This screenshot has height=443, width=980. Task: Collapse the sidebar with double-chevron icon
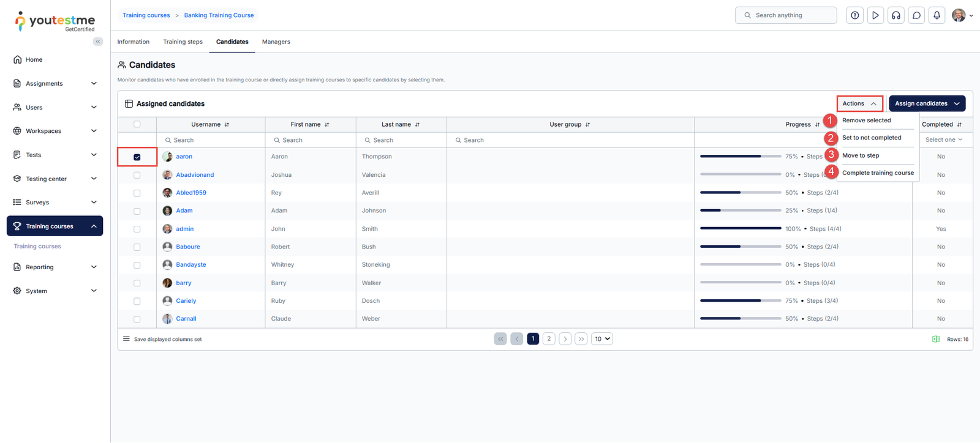(98, 42)
